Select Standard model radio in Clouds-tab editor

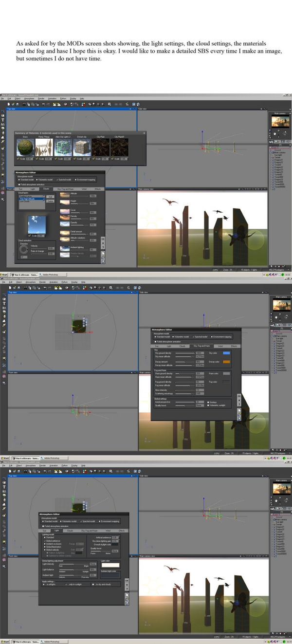pos(26,179)
